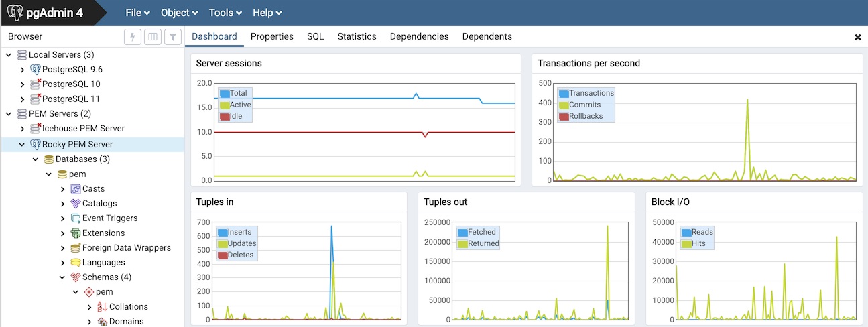Click the pem database icon
This screenshot has width=868, height=327.
point(62,174)
